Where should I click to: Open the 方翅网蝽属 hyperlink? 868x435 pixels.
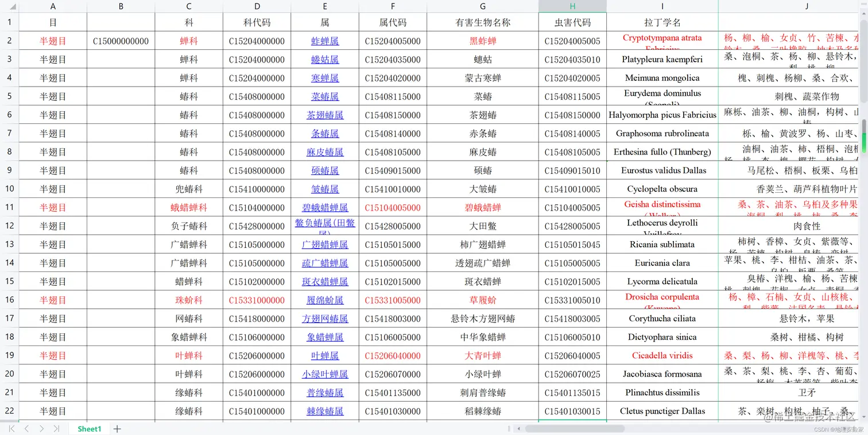[325, 319]
